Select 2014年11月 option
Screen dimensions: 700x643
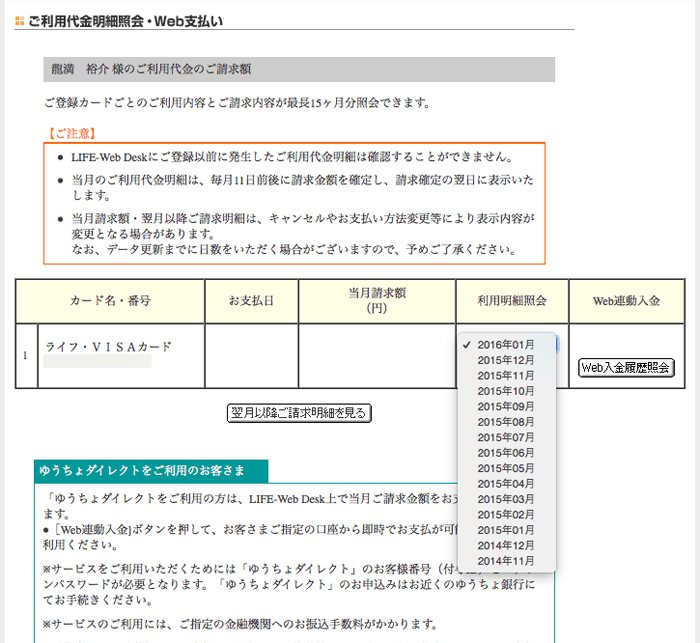click(506, 561)
